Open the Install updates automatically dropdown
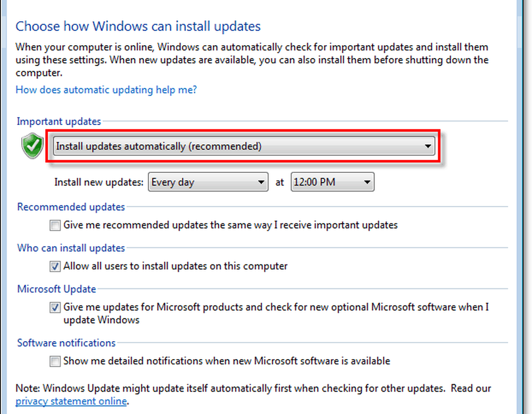The height and width of the screenshot is (414, 532). pos(244,146)
